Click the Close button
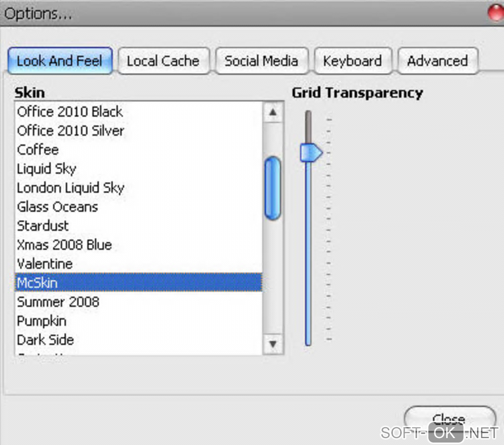This screenshot has height=445, width=504. [450, 419]
